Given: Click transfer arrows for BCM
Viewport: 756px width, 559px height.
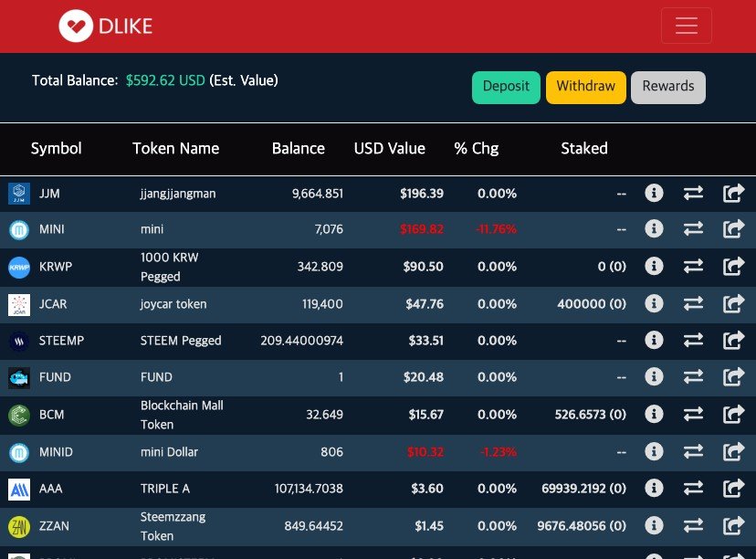Looking at the screenshot, I should point(693,415).
